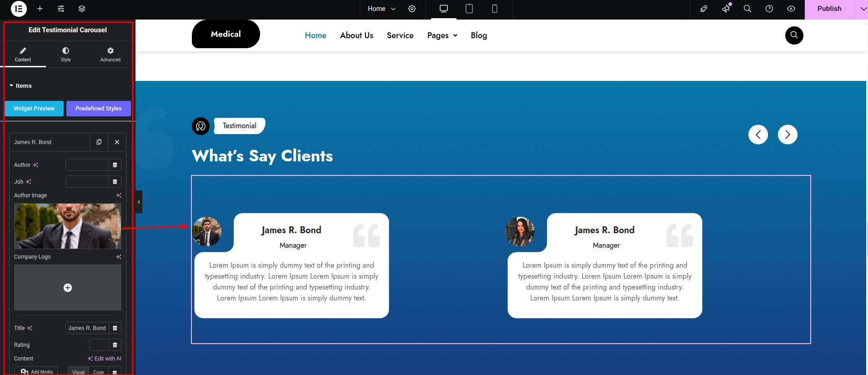
Task: Toggle preview changes eye icon
Action: 791,9
